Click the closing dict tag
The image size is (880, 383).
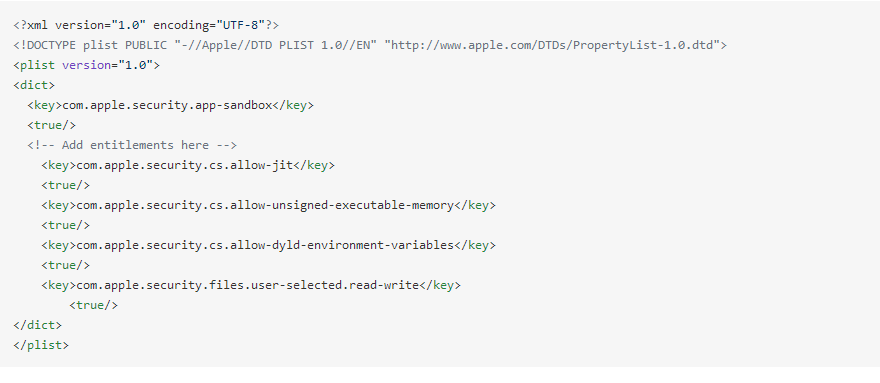click(x=37, y=325)
